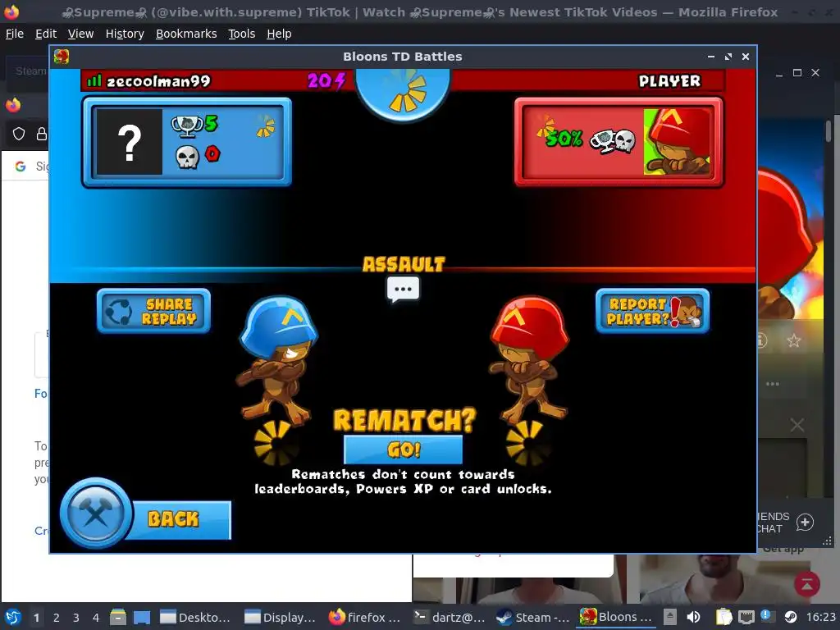This screenshot has height=630, width=840.
Task: Click the crossed hammers circle icon
Action: [x=95, y=514]
